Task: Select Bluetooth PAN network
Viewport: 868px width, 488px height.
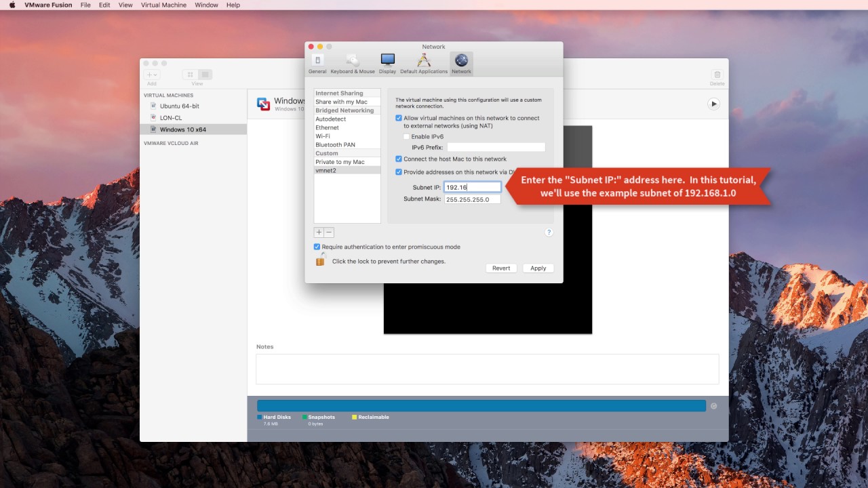Action: coord(347,145)
